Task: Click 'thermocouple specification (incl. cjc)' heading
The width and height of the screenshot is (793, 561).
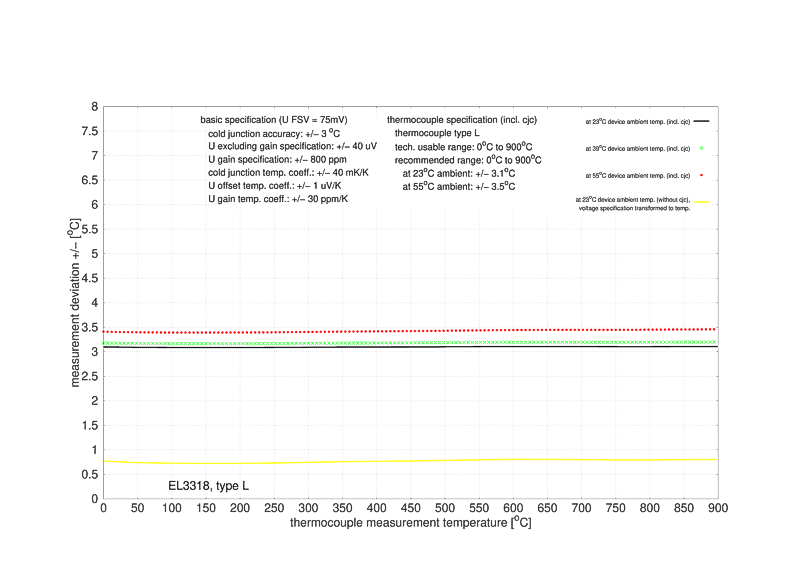Action: click(462, 120)
